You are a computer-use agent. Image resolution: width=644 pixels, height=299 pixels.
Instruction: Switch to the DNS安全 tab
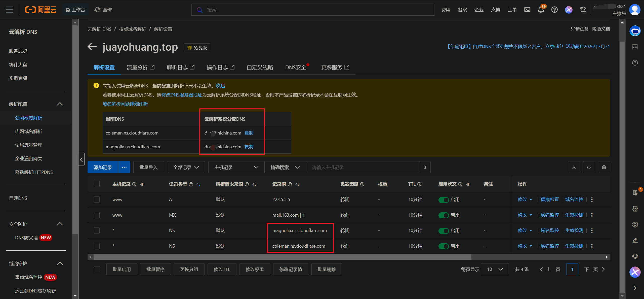coord(296,67)
